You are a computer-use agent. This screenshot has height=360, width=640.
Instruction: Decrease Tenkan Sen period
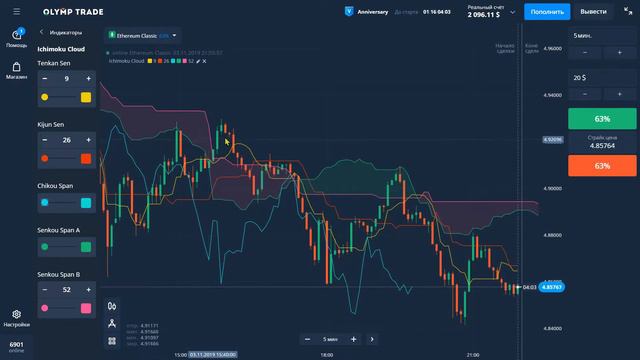[x=45, y=78]
